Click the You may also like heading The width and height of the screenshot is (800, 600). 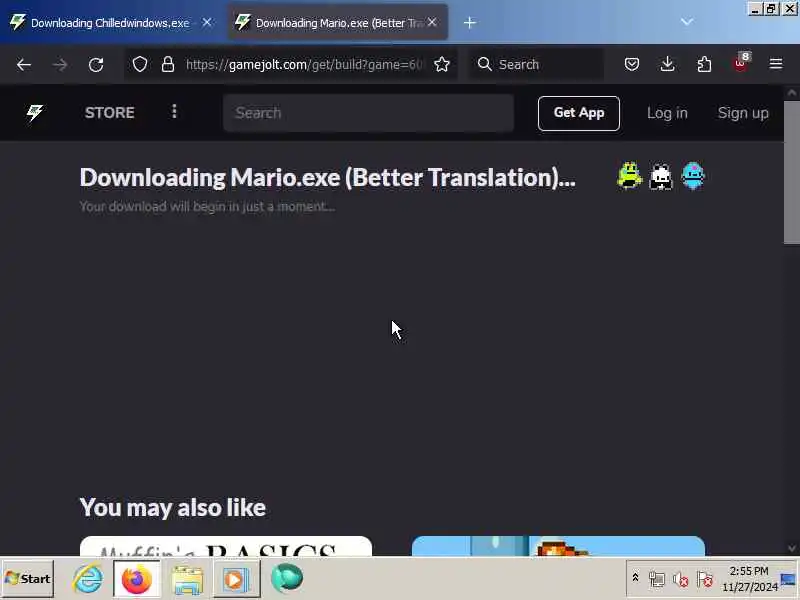(172, 508)
